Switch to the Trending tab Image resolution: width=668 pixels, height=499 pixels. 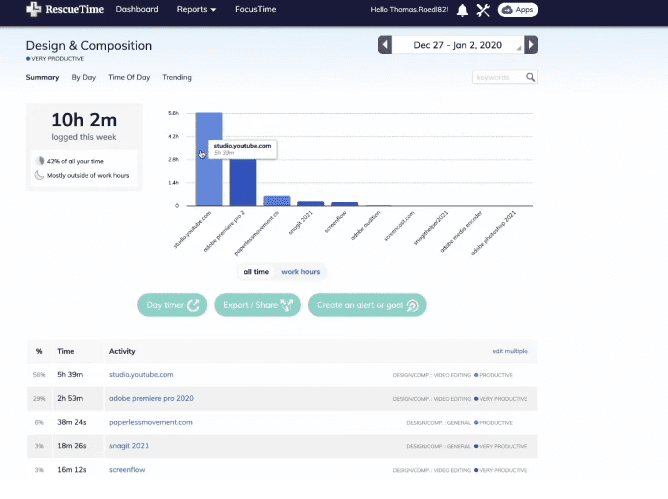[177, 77]
